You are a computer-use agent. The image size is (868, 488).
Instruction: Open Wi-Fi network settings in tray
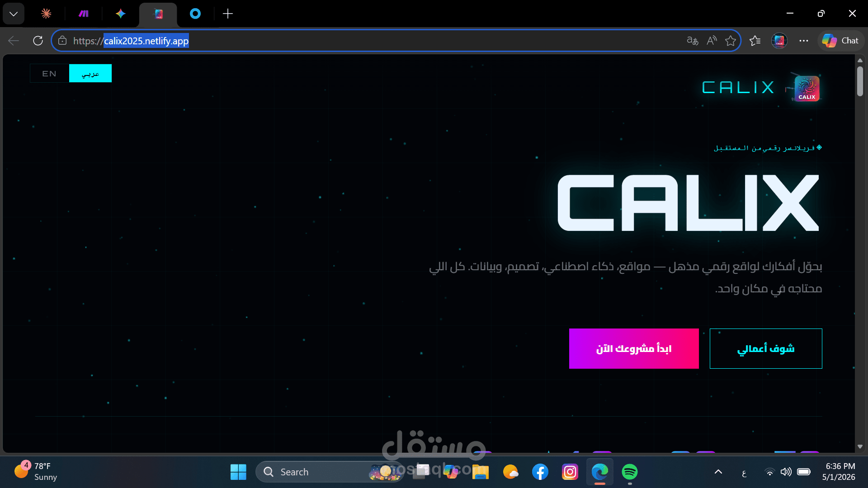coord(769,472)
